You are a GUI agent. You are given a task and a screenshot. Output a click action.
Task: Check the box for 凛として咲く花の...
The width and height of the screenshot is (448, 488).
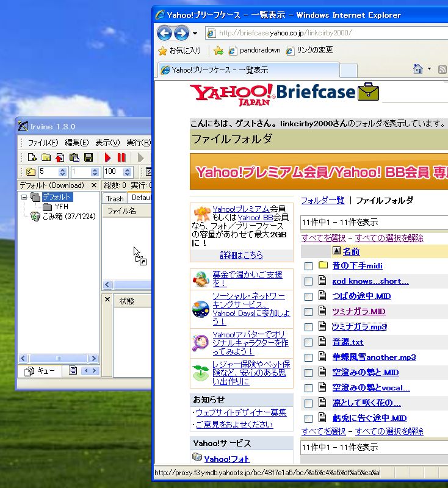308,403
